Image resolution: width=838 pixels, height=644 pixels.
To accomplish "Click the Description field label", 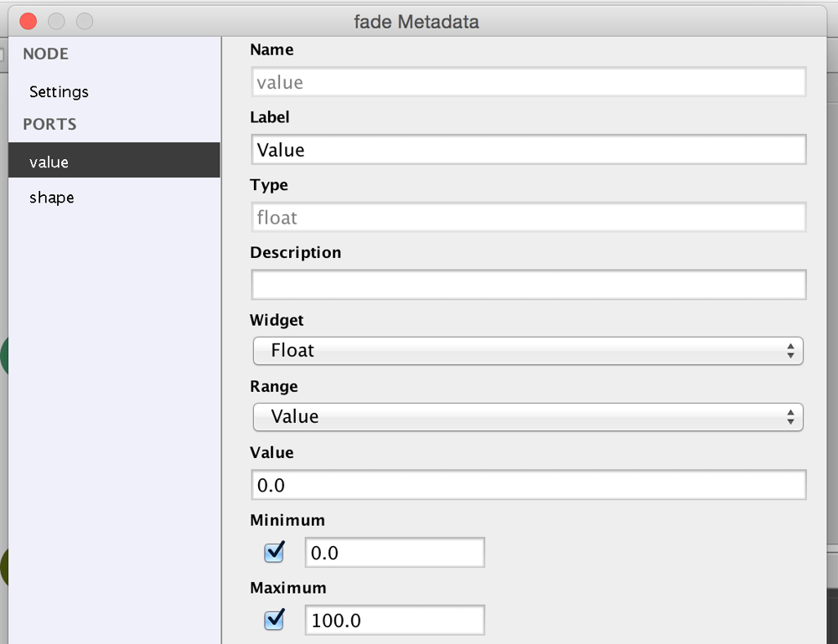I will click(296, 252).
